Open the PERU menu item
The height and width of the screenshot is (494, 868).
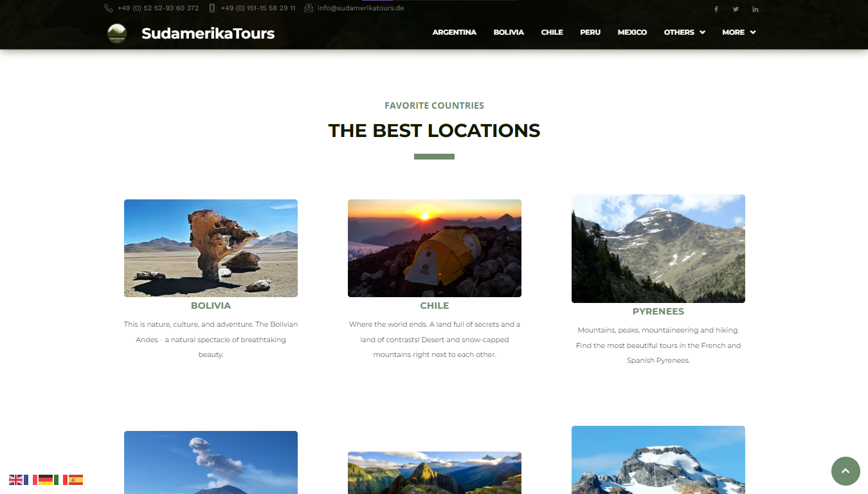pos(590,32)
